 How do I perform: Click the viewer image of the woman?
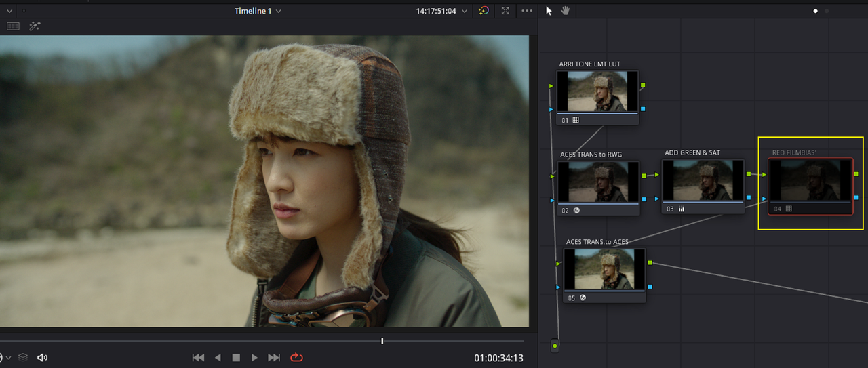pos(264,181)
